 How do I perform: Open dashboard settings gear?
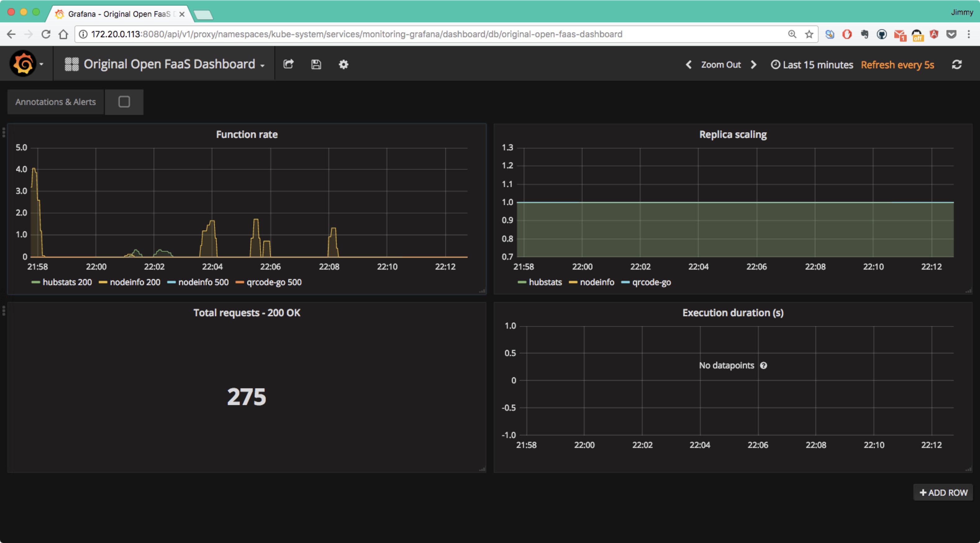click(x=343, y=64)
